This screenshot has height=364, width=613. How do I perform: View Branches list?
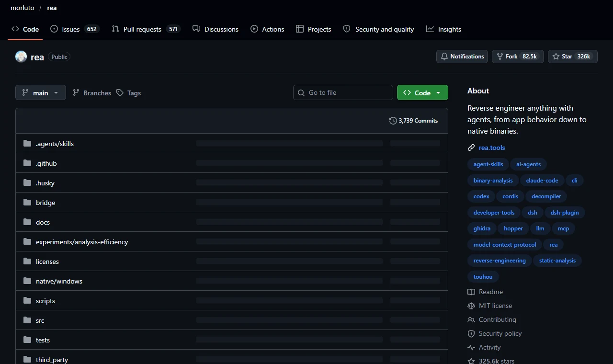(x=92, y=93)
